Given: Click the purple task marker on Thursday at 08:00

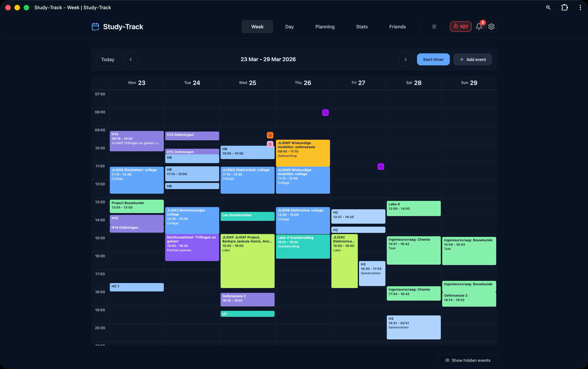Looking at the screenshot, I should tap(325, 113).
